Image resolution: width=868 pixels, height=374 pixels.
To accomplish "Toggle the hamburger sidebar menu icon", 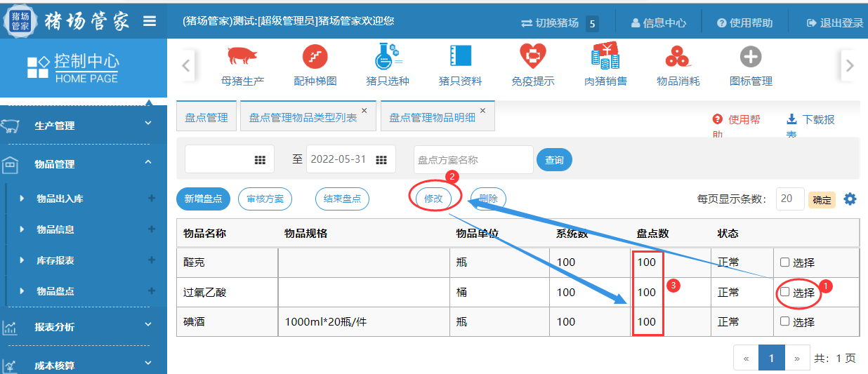I will point(150,21).
